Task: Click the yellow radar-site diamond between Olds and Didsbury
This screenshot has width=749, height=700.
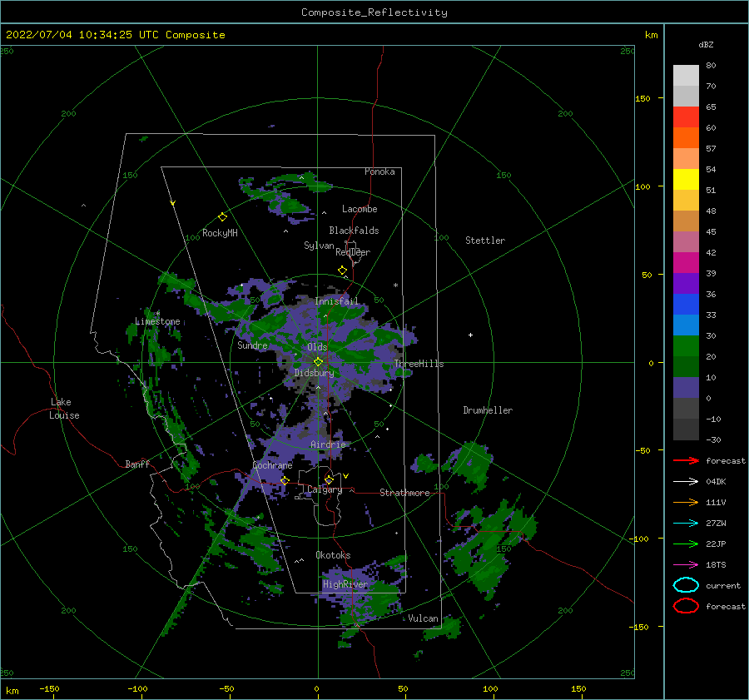Action: point(318,362)
